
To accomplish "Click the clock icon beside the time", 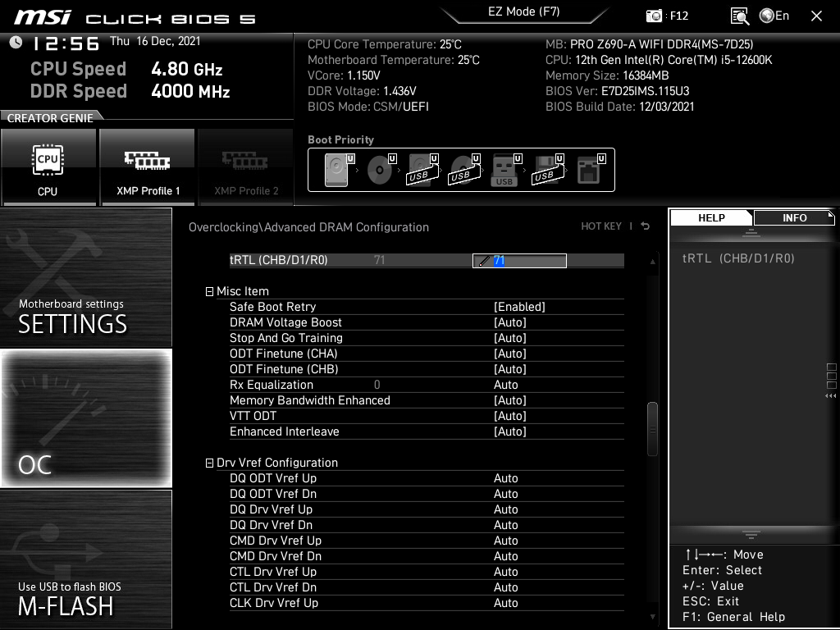I will click(16, 43).
